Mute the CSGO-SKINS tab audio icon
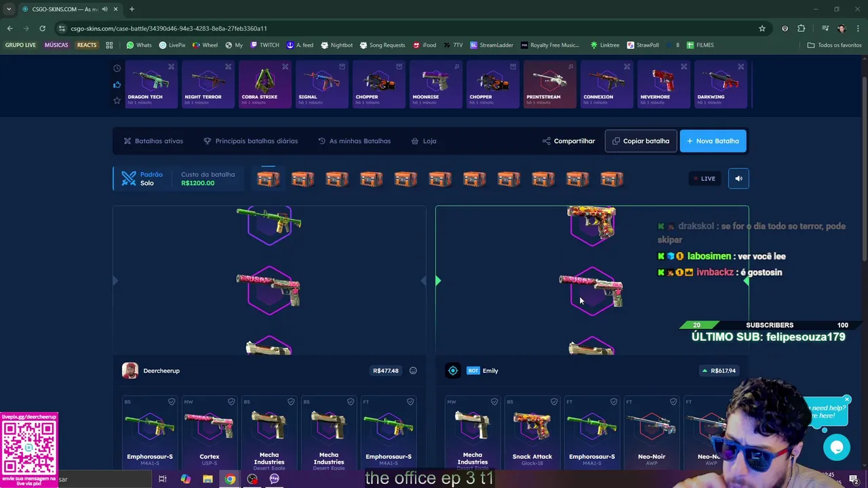The width and height of the screenshot is (868, 488). (x=104, y=9)
